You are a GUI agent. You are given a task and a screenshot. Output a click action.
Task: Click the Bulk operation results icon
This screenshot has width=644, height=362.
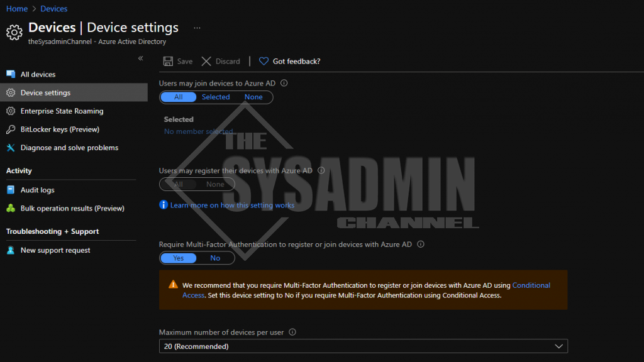point(11,208)
